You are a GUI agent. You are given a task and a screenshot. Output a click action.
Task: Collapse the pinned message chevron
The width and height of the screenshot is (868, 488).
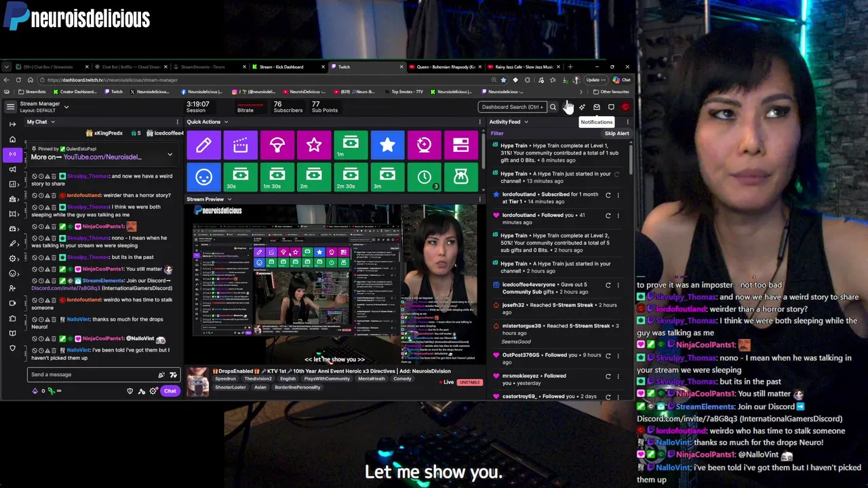[170, 155]
